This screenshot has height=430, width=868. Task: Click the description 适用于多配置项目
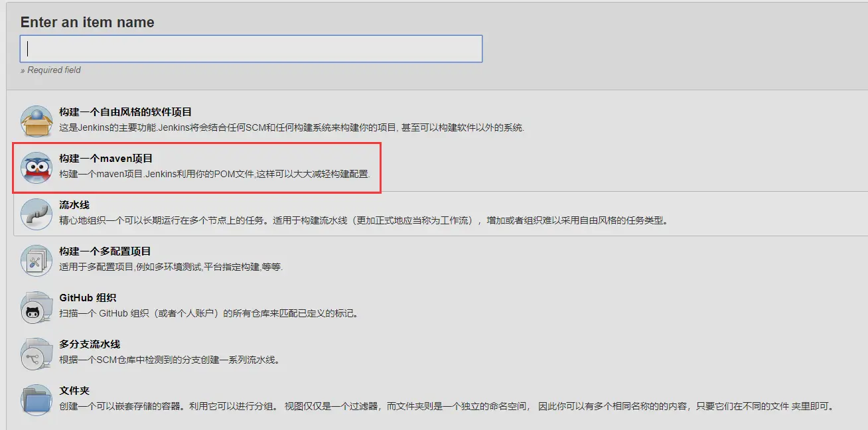click(x=171, y=267)
